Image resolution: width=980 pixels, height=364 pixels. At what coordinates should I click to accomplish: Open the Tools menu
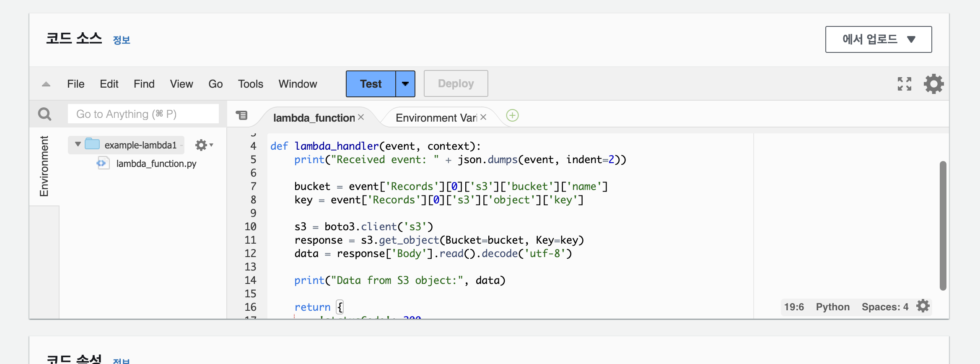250,84
